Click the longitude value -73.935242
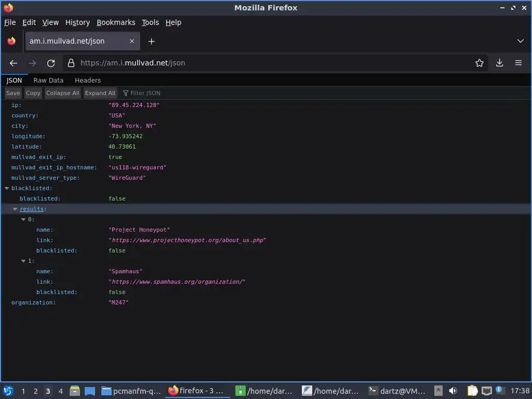The width and height of the screenshot is (532, 399). click(x=125, y=137)
